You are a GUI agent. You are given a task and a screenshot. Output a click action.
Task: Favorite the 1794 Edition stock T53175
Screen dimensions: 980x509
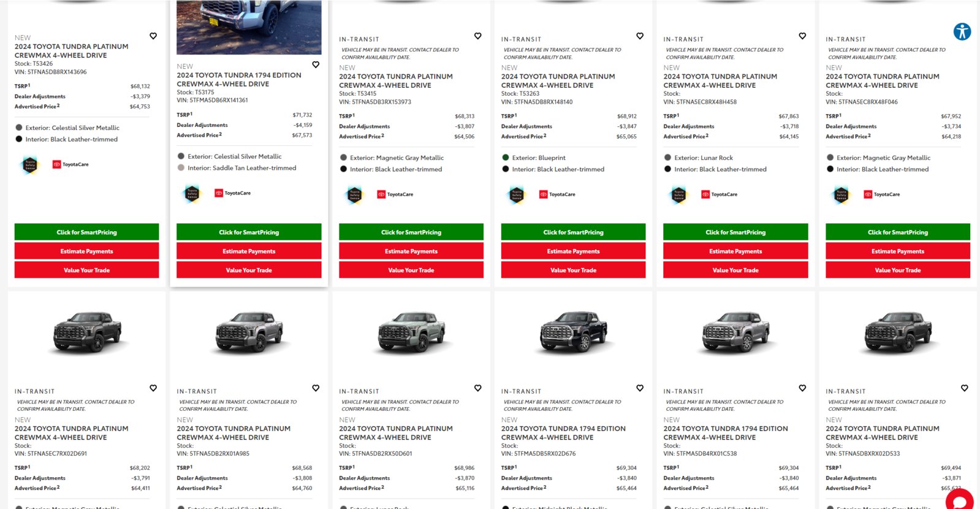coord(316,64)
